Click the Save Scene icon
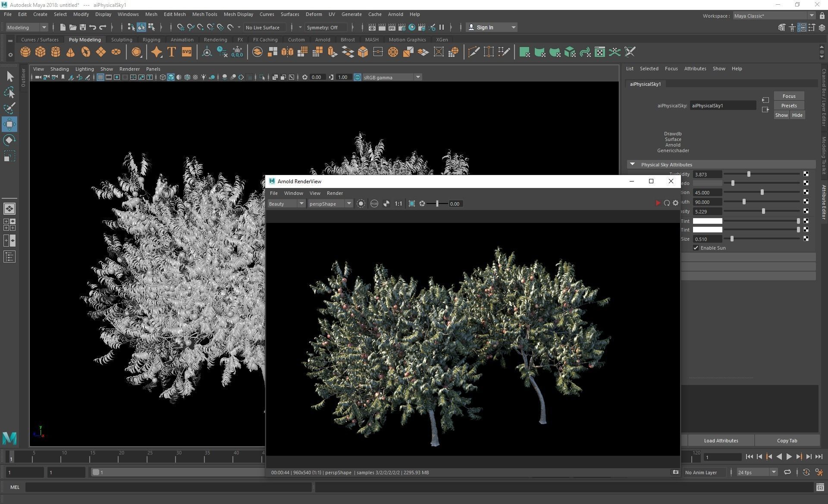 [82, 27]
